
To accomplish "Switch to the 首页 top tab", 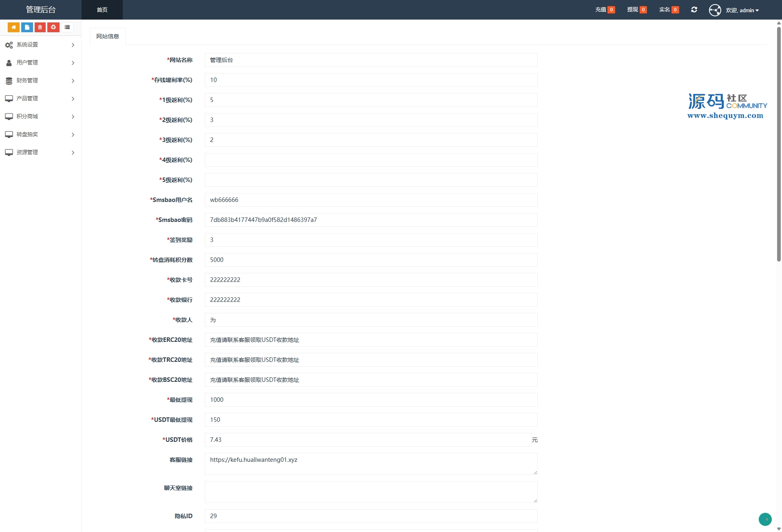I will click(102, 10).
